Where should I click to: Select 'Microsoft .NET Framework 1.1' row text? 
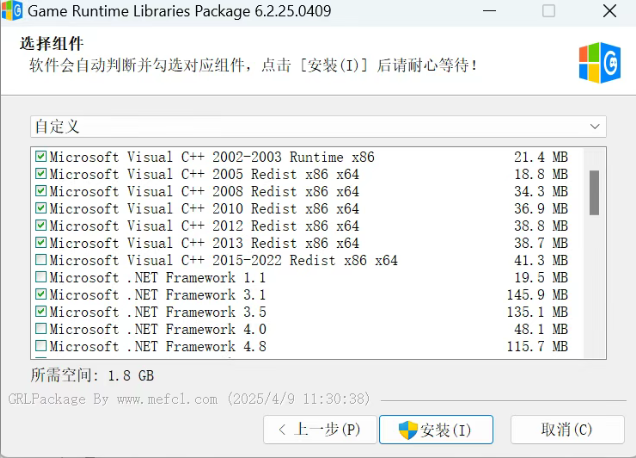coord(157,277)
